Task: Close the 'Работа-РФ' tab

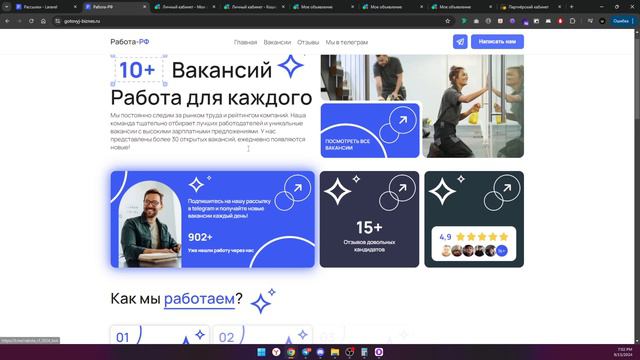Action: pyautogui.click(x=144, y=7)
